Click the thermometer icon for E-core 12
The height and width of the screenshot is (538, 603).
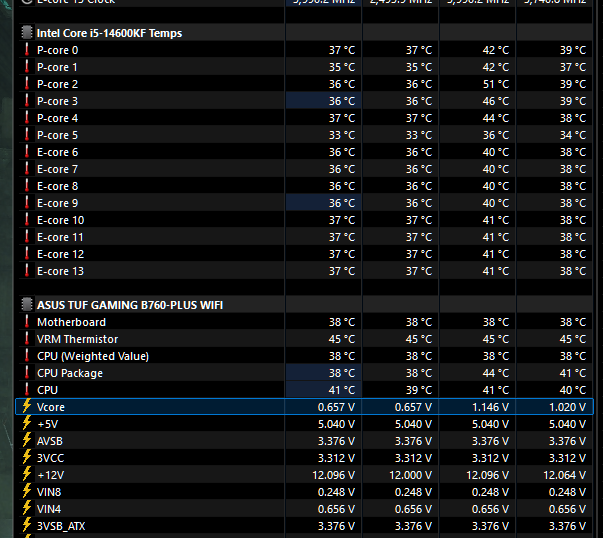27,253
